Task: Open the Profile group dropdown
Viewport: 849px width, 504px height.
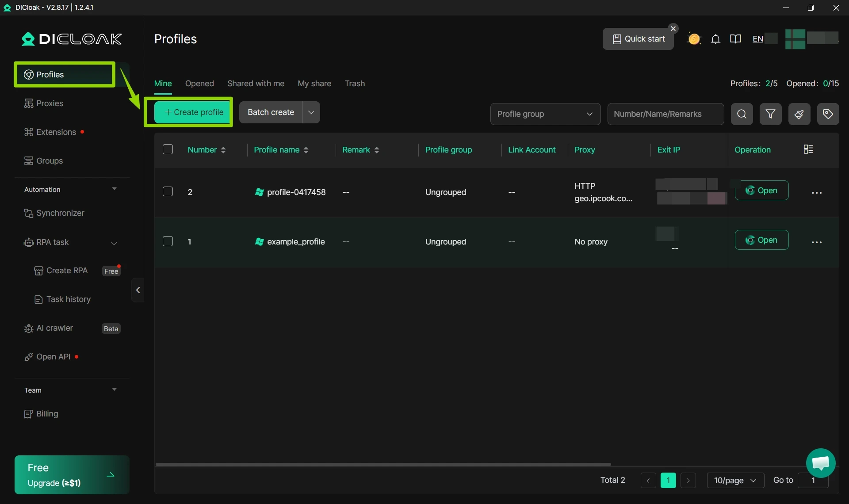Action: (545, 114)
